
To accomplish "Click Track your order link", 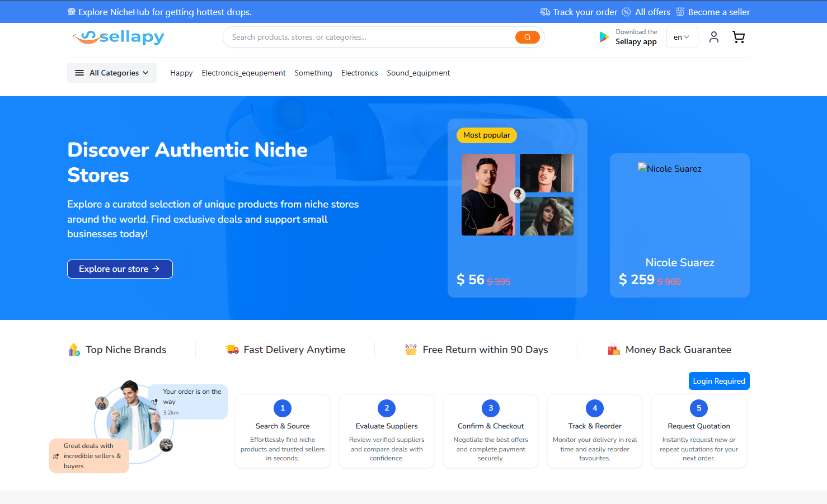I will click(585, 12).
